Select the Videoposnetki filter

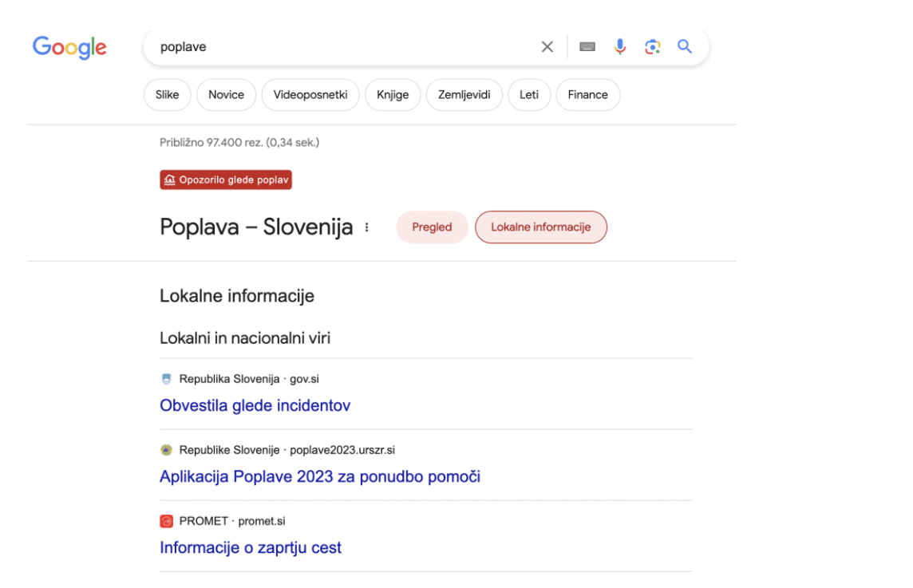[x=310, y=95]
